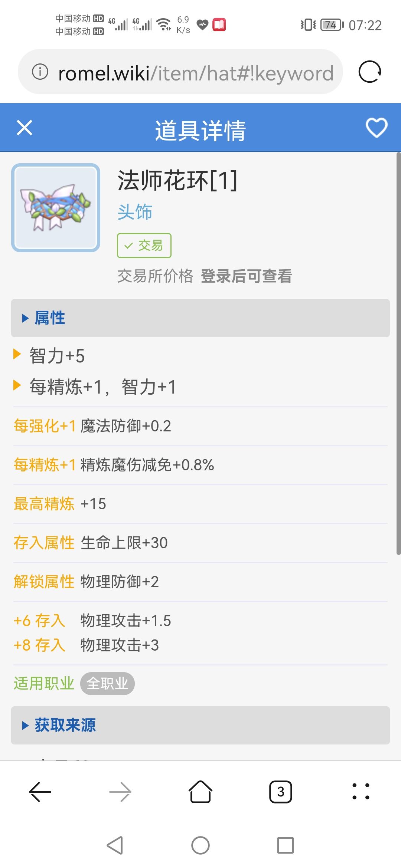401x868 pixels.
Task: Open the browser's four-dot menu
Action: pyautogui.click(x=361, y=792)
